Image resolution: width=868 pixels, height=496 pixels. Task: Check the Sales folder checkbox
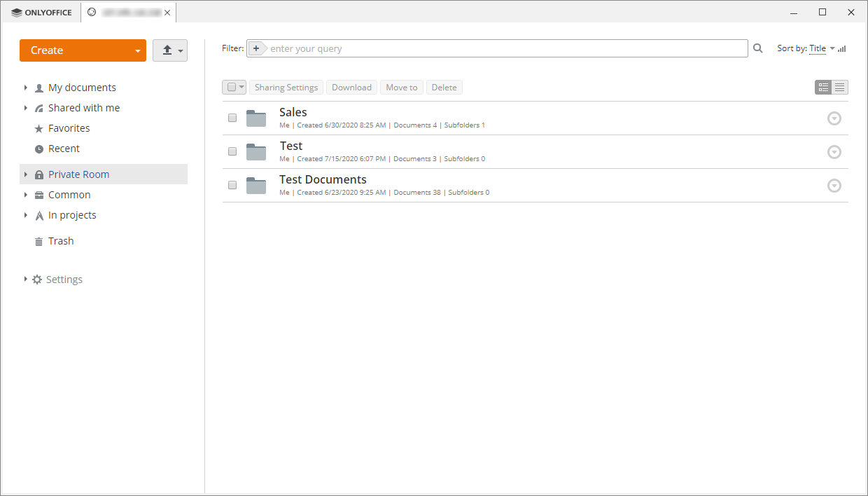point(232,118)
